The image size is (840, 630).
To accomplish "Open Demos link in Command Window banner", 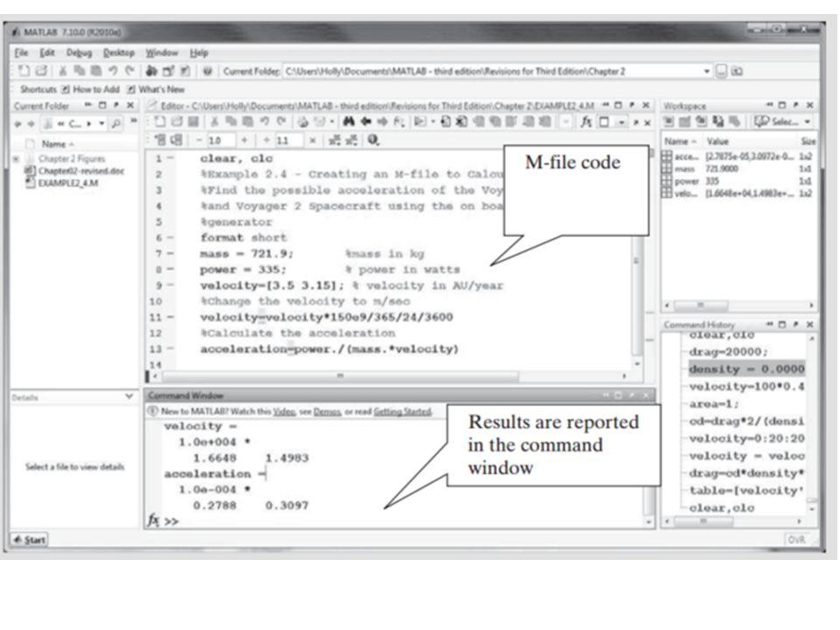I will click(x=326, y=411).
